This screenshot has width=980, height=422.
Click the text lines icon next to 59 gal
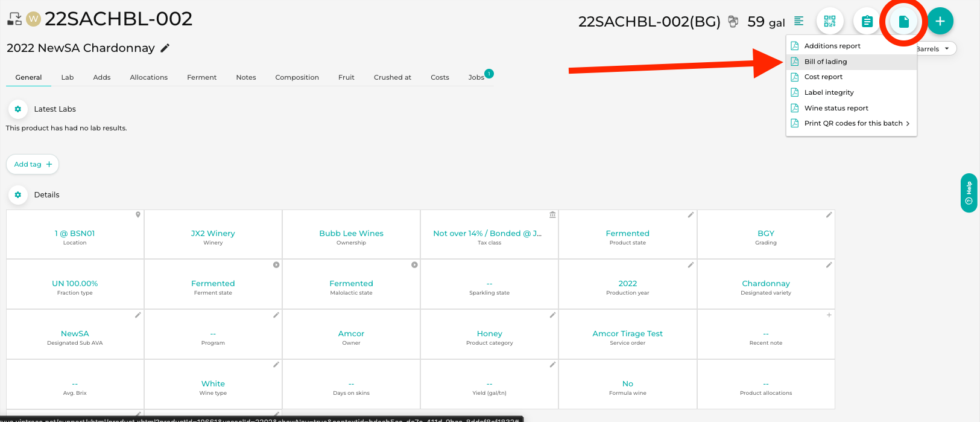(799, 21)
